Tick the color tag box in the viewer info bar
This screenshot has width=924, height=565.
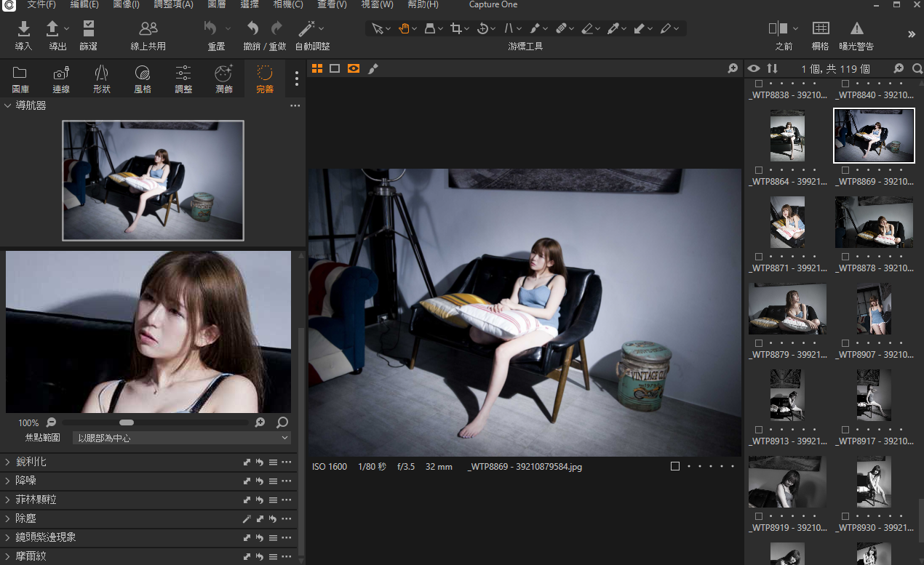tap(675, 466)
